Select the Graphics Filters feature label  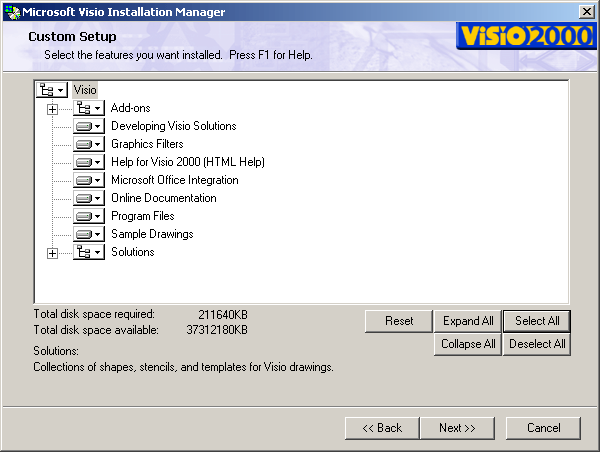pos(147,144)
